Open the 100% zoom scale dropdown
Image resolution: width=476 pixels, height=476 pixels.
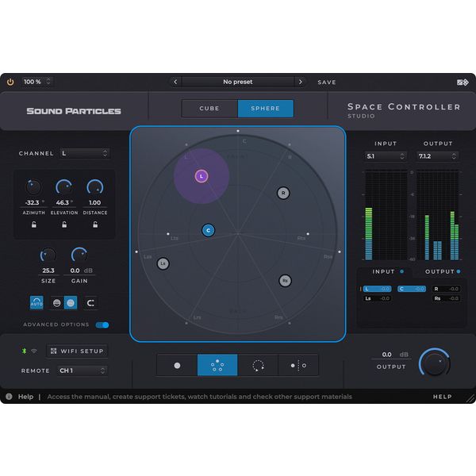pyautogui.click(x=36, y=82)
